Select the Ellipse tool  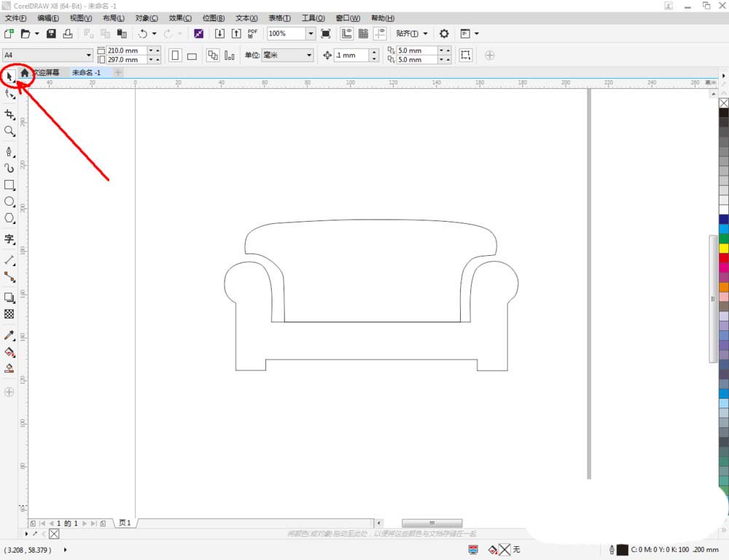coord(9,201)
